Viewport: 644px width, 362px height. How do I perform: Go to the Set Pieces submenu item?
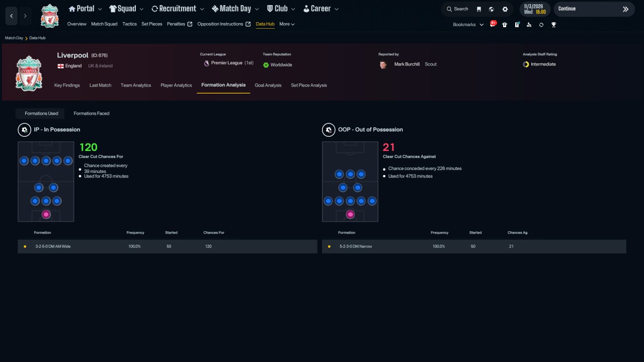click(151, 24)
